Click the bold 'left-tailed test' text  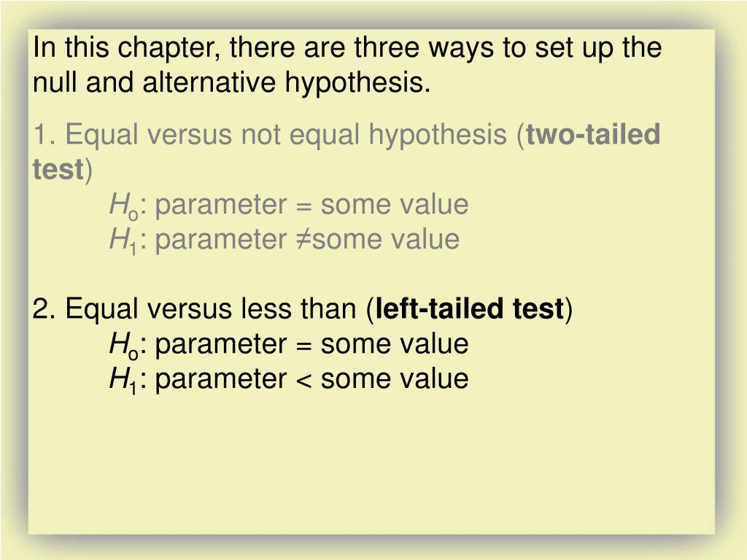(470, 308)
